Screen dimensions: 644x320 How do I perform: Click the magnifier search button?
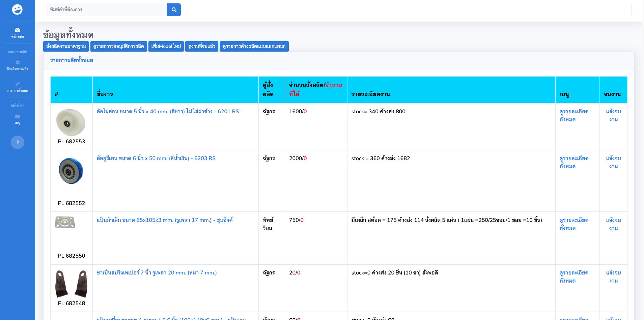174,10
